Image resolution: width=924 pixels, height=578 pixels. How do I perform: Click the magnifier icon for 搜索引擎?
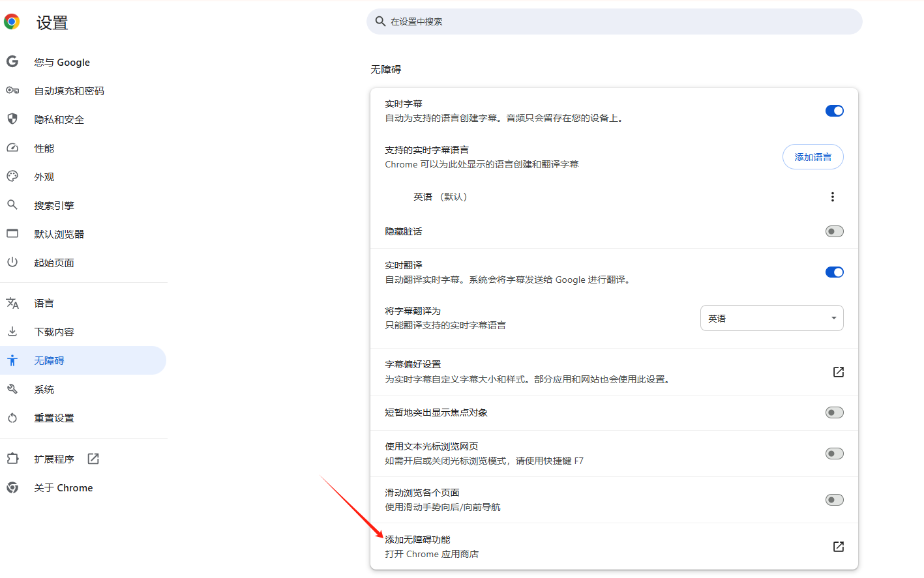pos(12,205)
